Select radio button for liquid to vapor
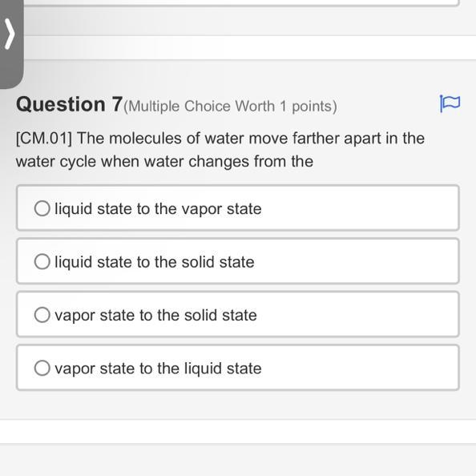The height and width of the screenshot is (476, 476). click(x=42, y=208)
